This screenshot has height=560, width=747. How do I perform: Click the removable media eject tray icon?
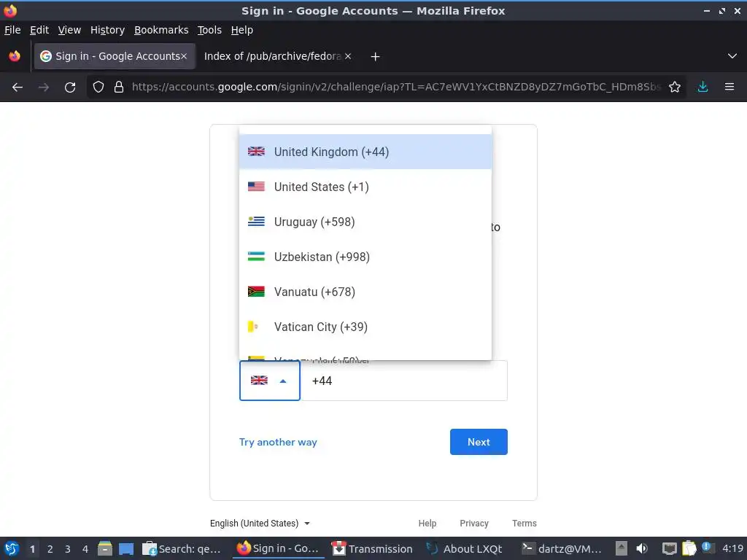tap(621, 548)
